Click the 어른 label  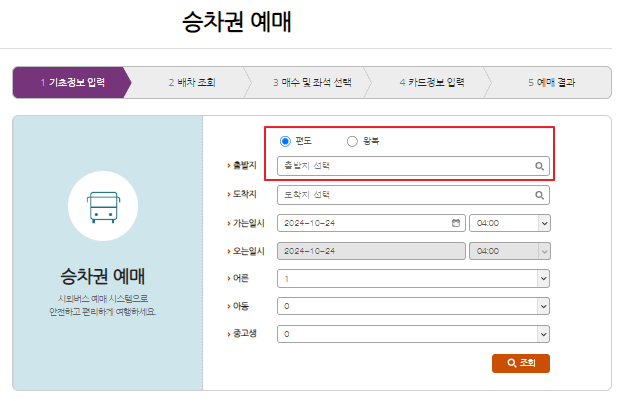point(241,278)
